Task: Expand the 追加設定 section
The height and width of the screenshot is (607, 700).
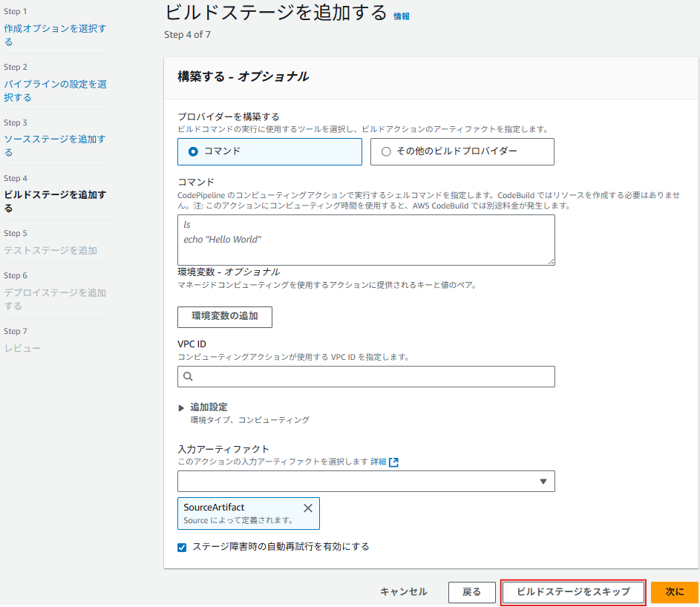Action: point(181,408)
